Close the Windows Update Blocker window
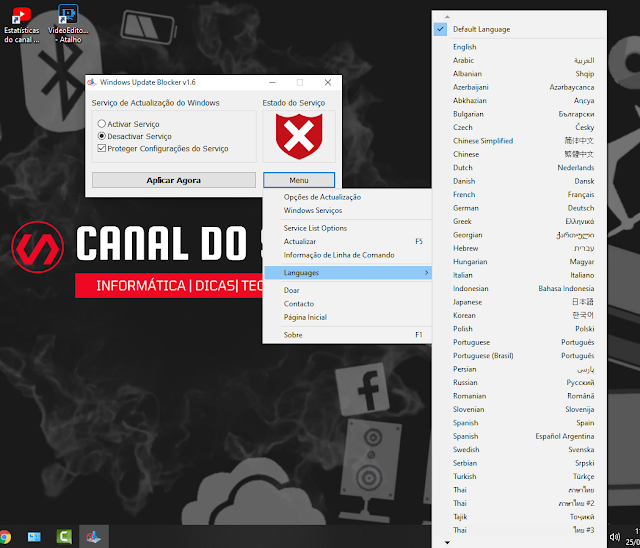Image resolution: width=640 pixels, height=548 pixels. (328, 82)
